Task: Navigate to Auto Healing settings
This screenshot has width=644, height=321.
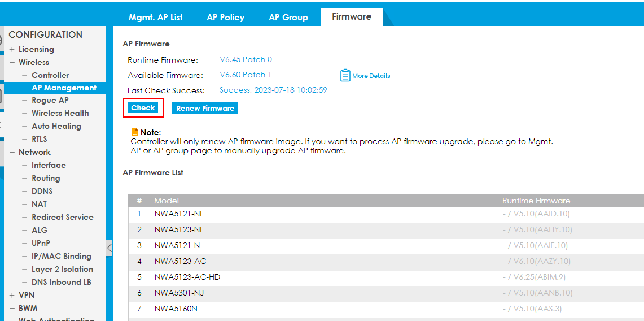Action: [56, 126]
